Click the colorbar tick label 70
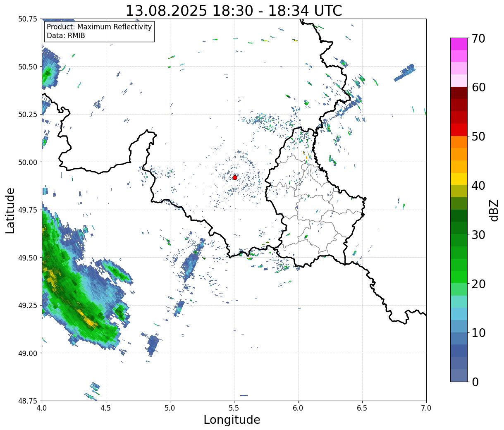This screenshot has height=430, width=504. click(x=478, y=38)
